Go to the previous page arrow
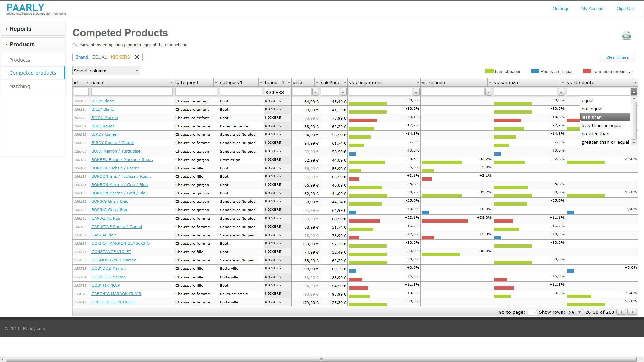 pos(621,312)
